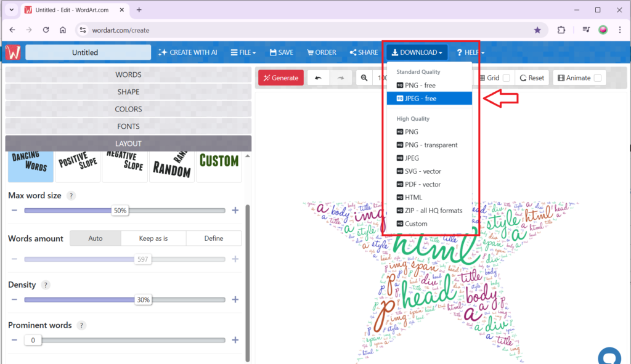Expand the COLORS panel section
The width and height of the screenshot is (631, 364).
[x=128, y=109]
